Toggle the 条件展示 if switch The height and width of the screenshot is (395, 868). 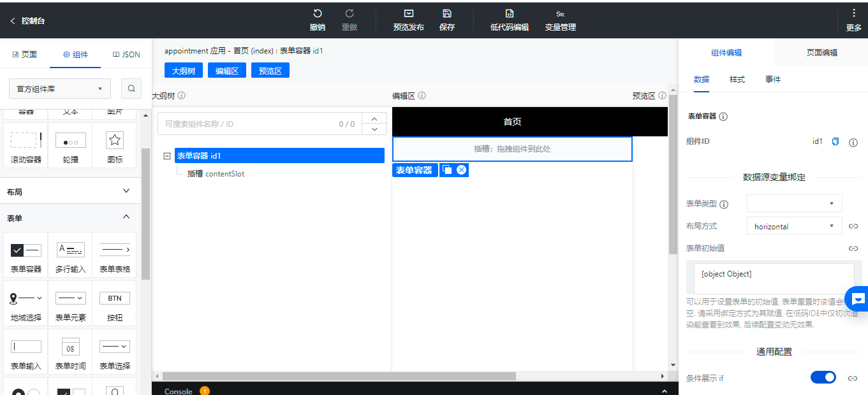pyautogui.click(x=823, y=378)
